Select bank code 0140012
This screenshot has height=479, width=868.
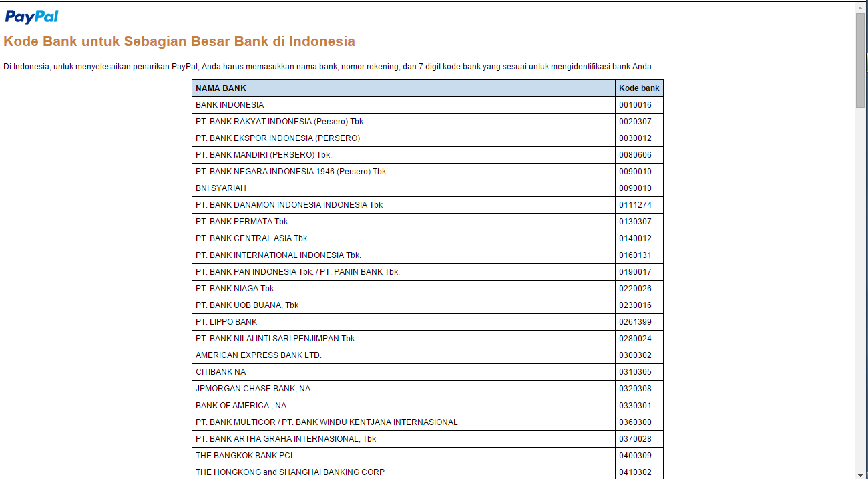pos(635,238)
